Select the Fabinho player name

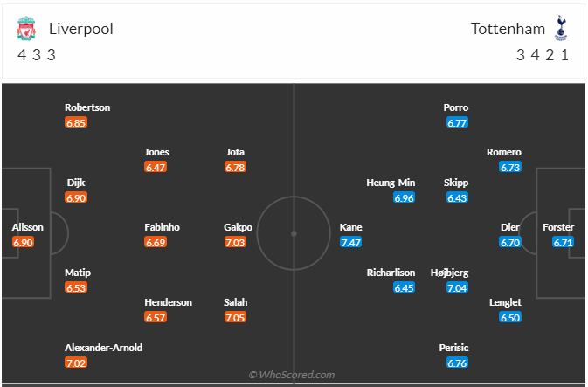[162, 227]
